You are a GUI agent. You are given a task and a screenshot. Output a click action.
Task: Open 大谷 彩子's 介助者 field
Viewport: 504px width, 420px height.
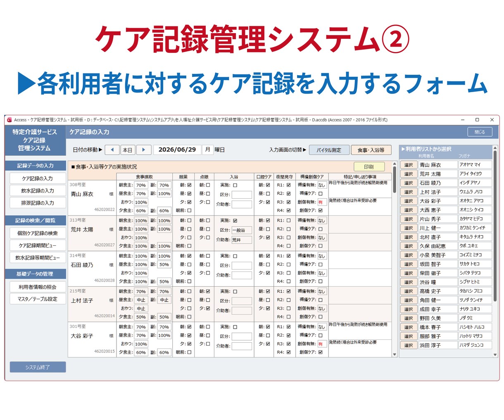click(242, 346)
